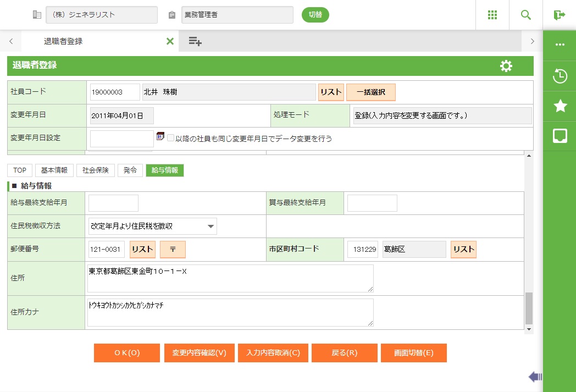This screenshot has height=392, width=576.
Task: Expand the 住民税徴収方法 dropdown
Action: coord(211,226)
